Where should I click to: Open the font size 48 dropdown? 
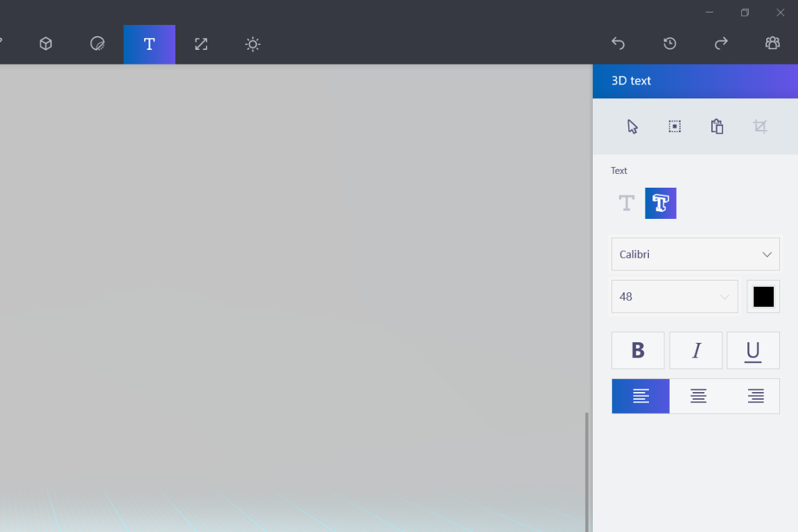675,296
